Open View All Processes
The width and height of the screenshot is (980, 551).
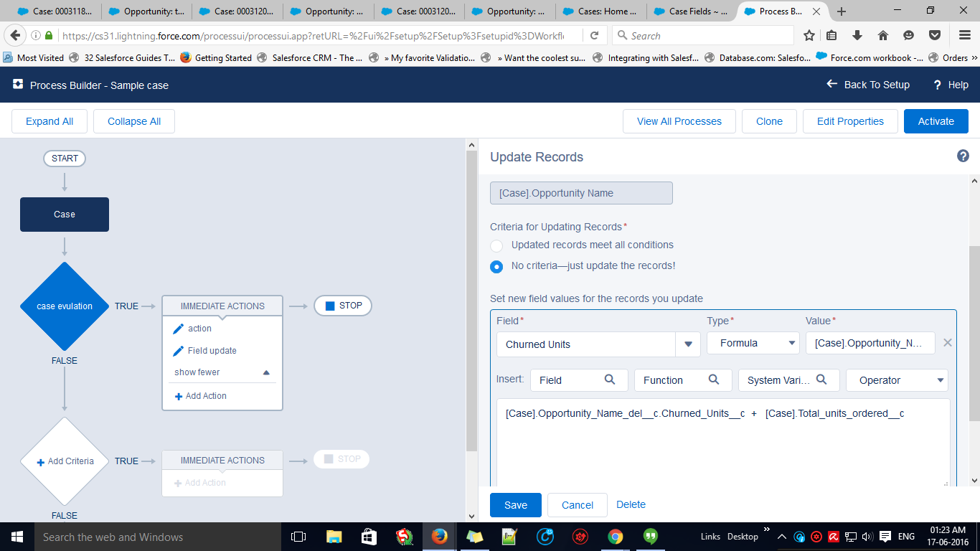click(679, 121)
